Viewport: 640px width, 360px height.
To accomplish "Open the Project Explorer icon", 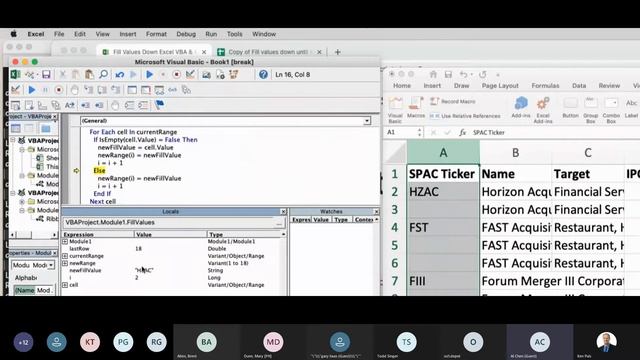I will point(207,75).
